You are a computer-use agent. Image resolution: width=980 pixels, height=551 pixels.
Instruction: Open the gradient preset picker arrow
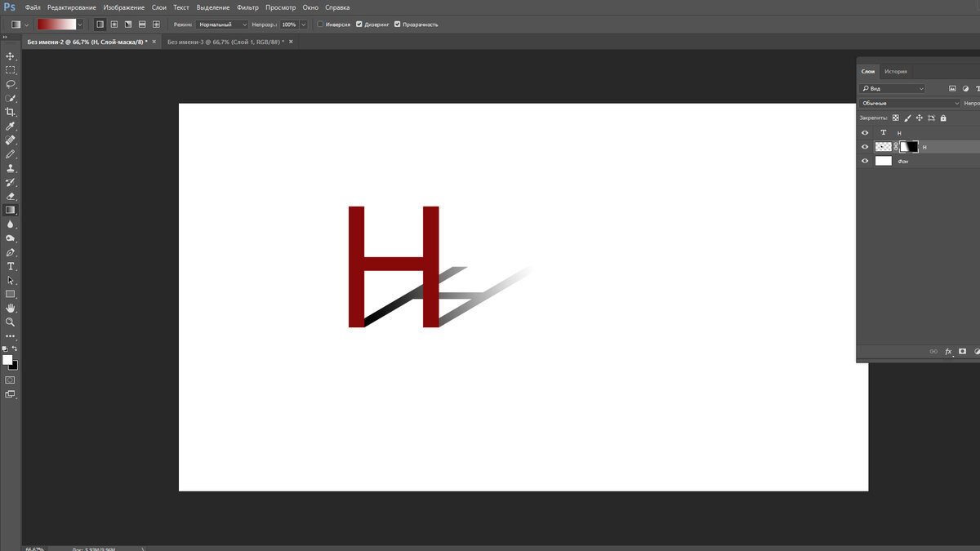[80, 24]
